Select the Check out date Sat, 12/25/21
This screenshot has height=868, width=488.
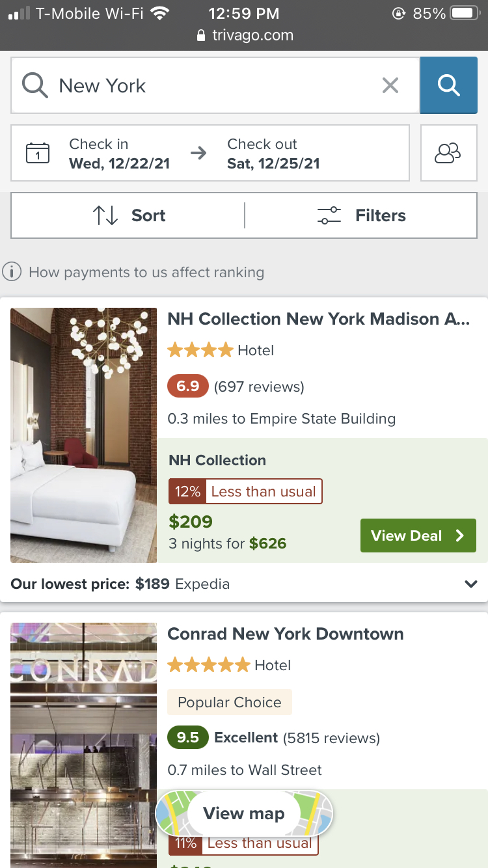tap(273, 154)
